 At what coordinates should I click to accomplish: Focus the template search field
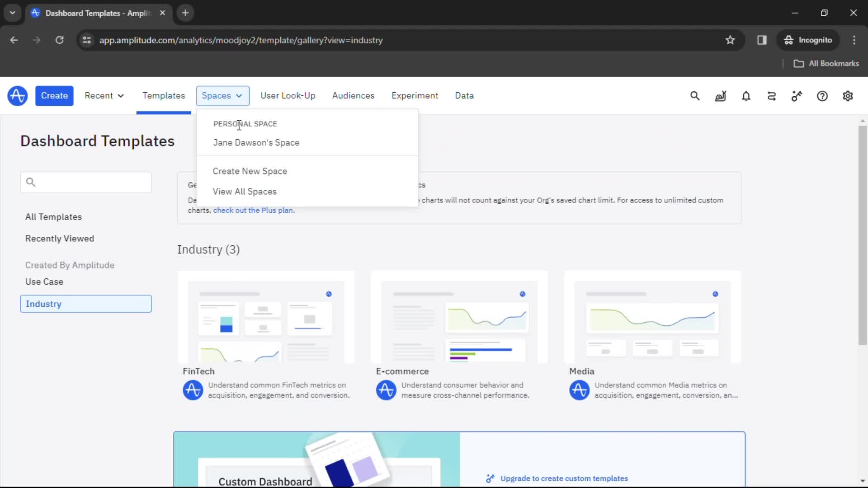86,183
